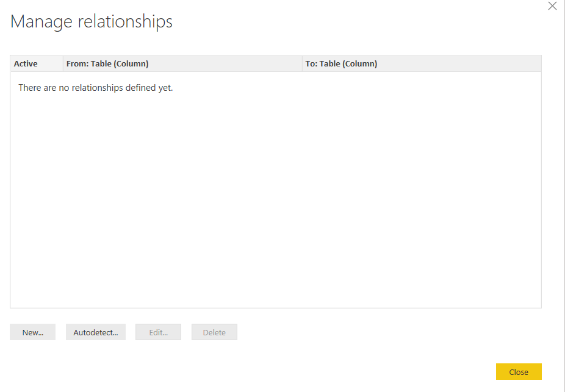
Task: Click the To: Table (Column) header
Action: 341,63
